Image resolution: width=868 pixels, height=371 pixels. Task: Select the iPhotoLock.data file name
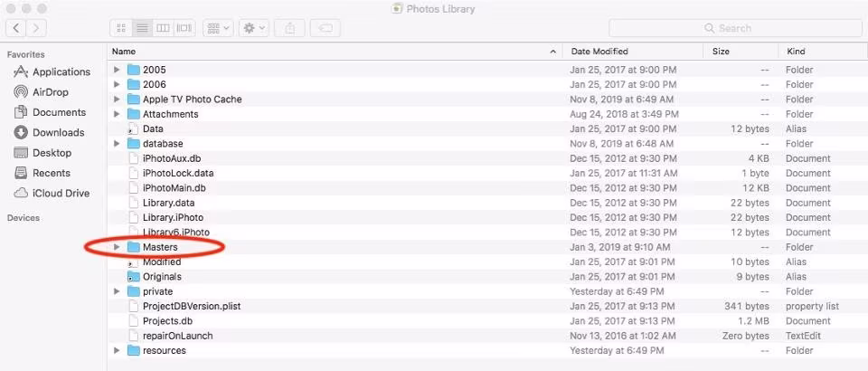178,174
